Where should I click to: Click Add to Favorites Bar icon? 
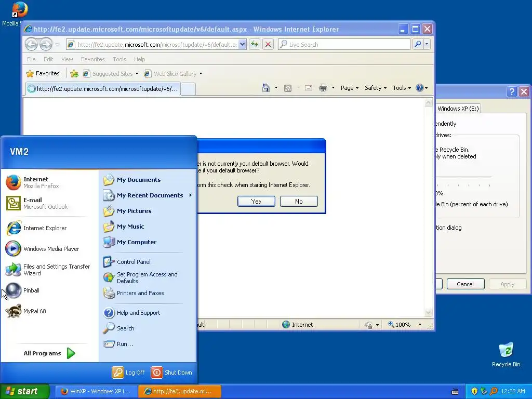click(74, 74)
